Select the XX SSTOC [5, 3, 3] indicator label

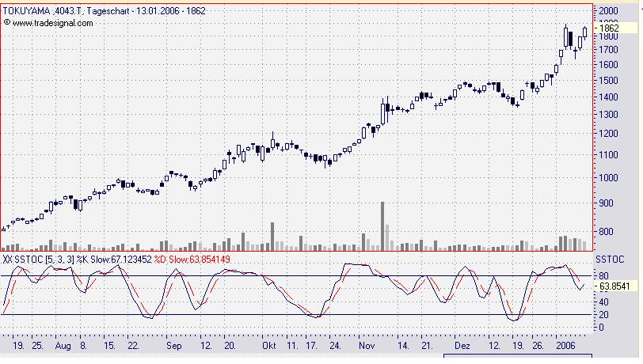tap(39, 260)
